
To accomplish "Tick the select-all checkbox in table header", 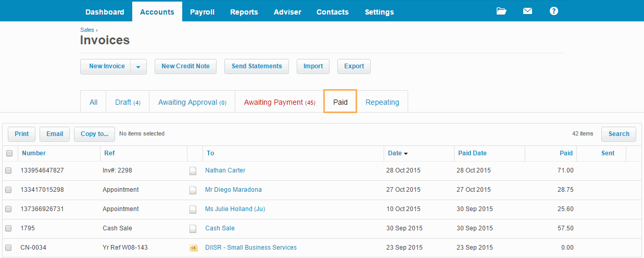I will click(x=9, y=153).
